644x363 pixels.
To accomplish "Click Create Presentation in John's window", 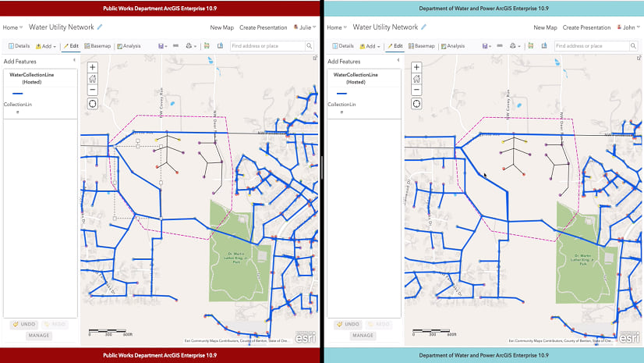I will (x=586, y=27).
